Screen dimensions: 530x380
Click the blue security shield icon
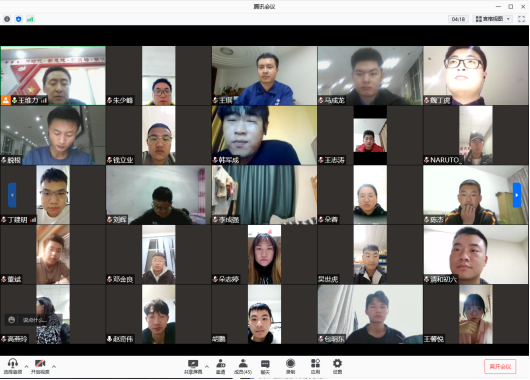[19, 19]
